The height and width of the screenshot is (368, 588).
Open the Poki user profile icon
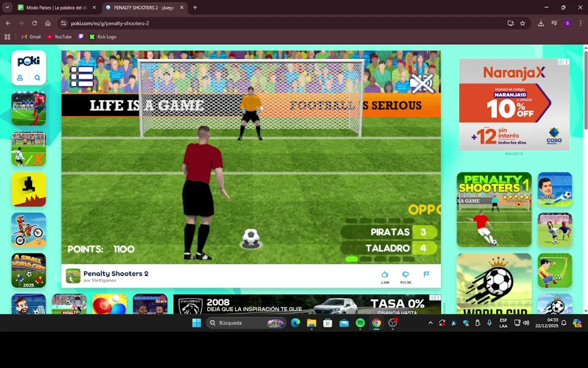click(20, 78)
